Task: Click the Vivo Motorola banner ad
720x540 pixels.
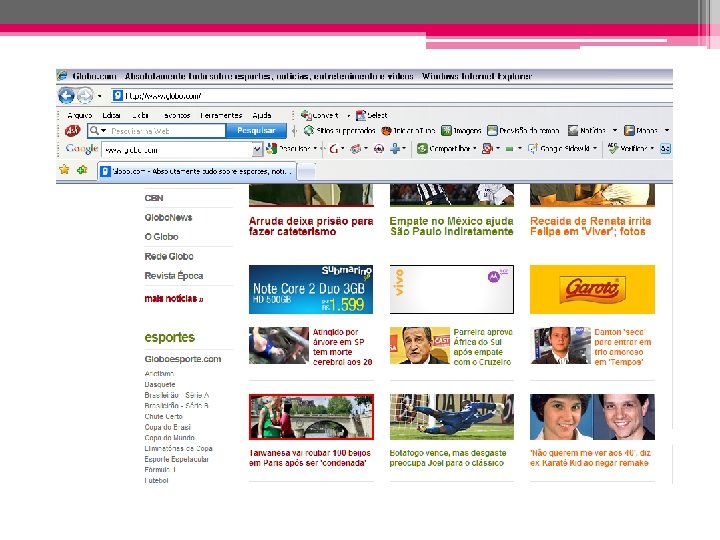Action: tap(451, 289)
